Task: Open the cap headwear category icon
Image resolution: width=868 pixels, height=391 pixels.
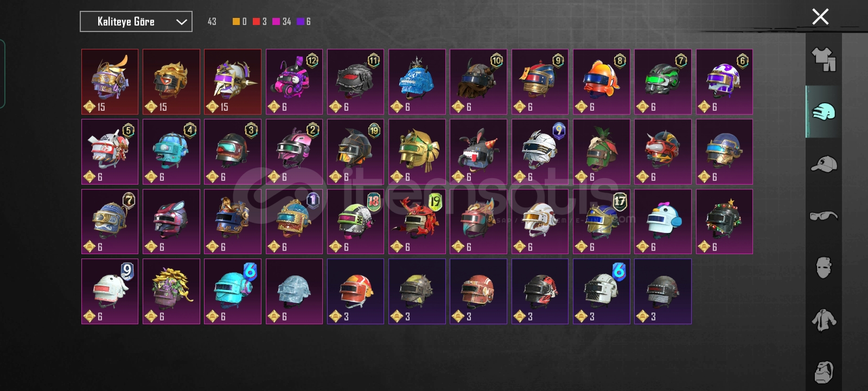Action: point(824,163)
